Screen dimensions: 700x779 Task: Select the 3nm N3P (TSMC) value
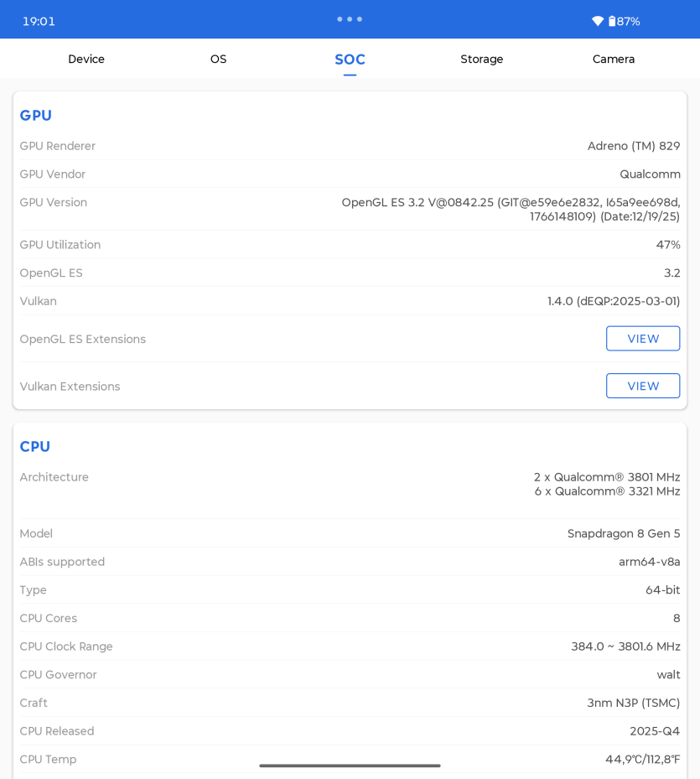(x=634, y=703)
